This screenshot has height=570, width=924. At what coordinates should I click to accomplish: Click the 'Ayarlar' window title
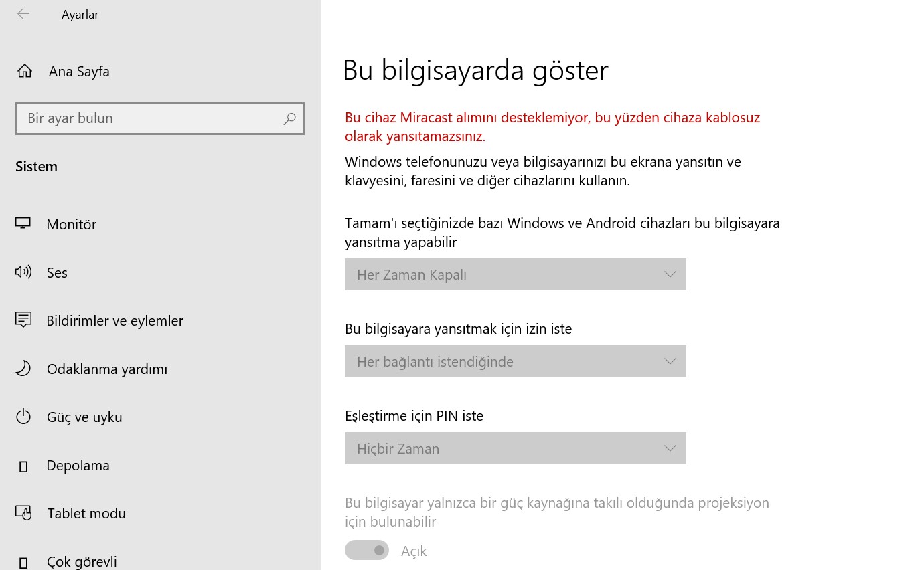[x=80, y=15]
